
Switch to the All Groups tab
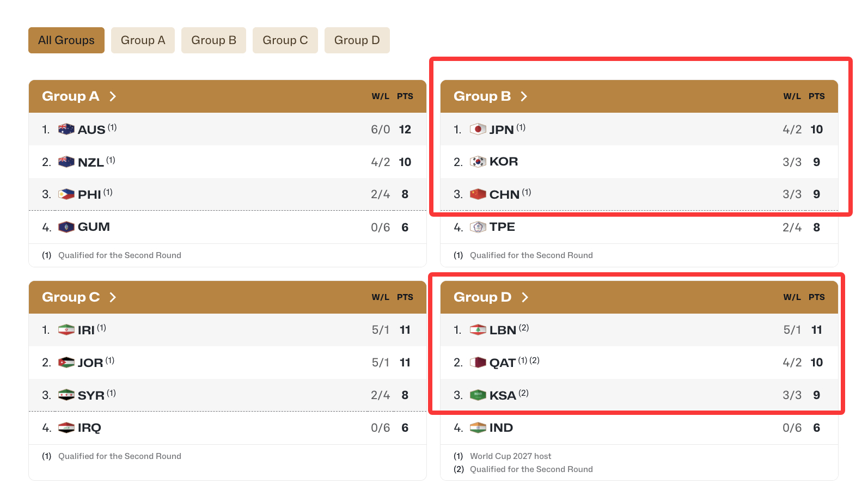coord(66,40)
